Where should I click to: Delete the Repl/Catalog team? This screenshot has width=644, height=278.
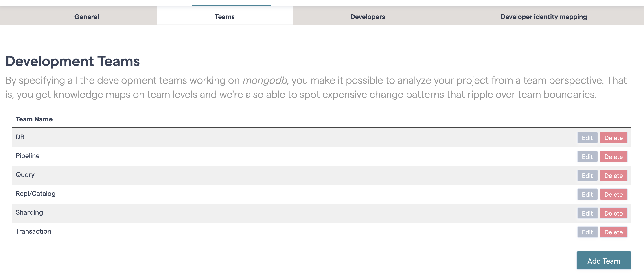tap(614, 194)
